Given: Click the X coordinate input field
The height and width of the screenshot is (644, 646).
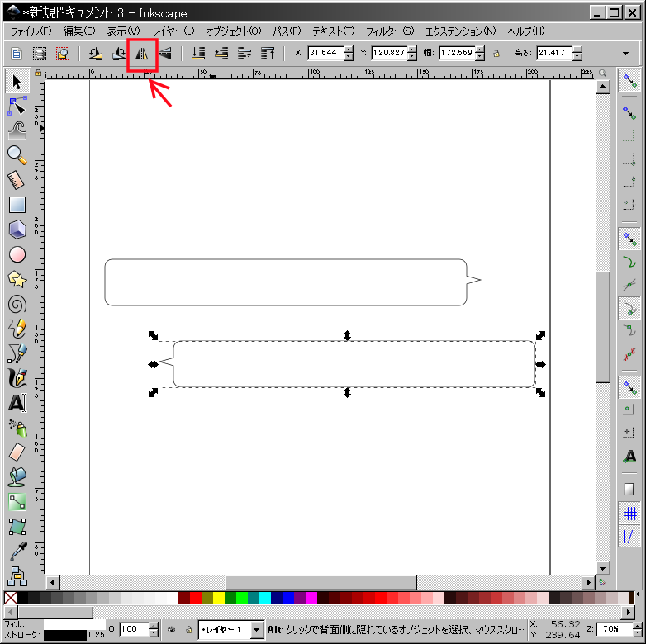Looking at the screenshot, I should pyautogui.click(x=325, y=53).
